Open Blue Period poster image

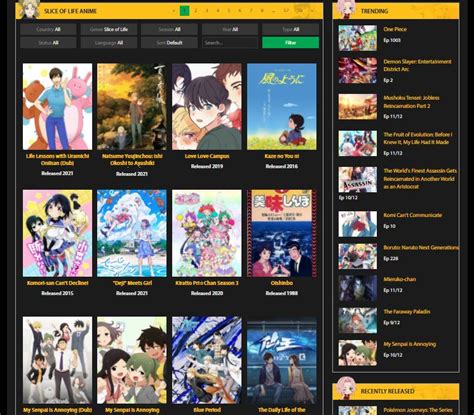pyautogui.click(x=207, y=360)
